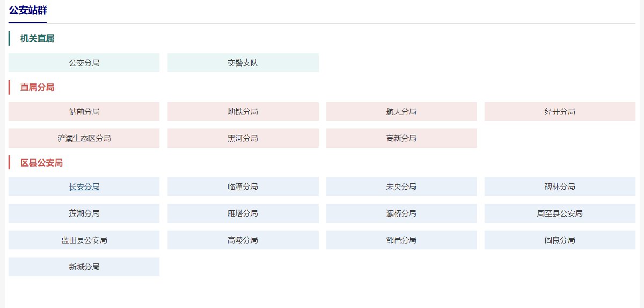Open the 周至县公安局 link

pyautogui.click(x=560, y=213)
